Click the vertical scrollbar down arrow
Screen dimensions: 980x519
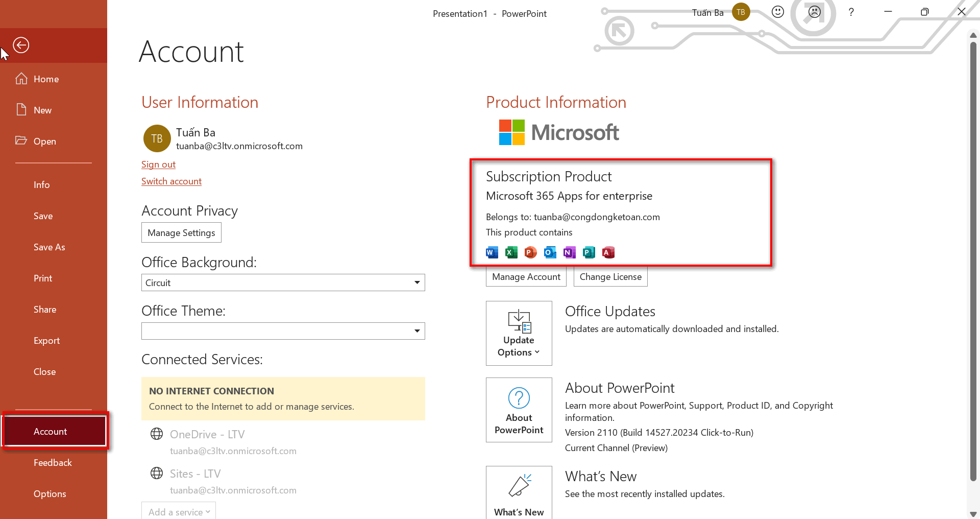coord(973,514)
